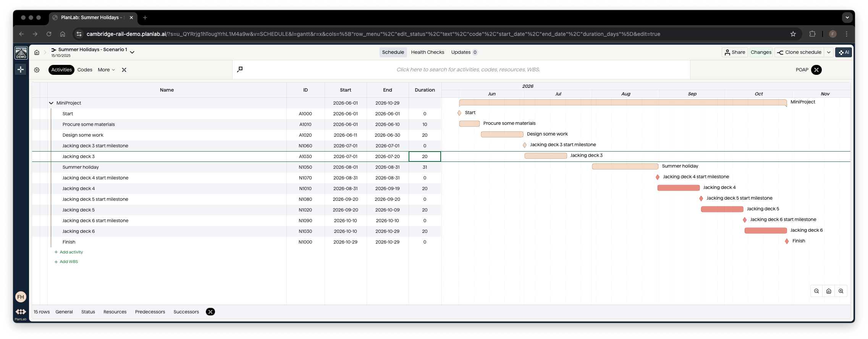
Task: Zoom out the Gantt chart
Action: (816, 291)
